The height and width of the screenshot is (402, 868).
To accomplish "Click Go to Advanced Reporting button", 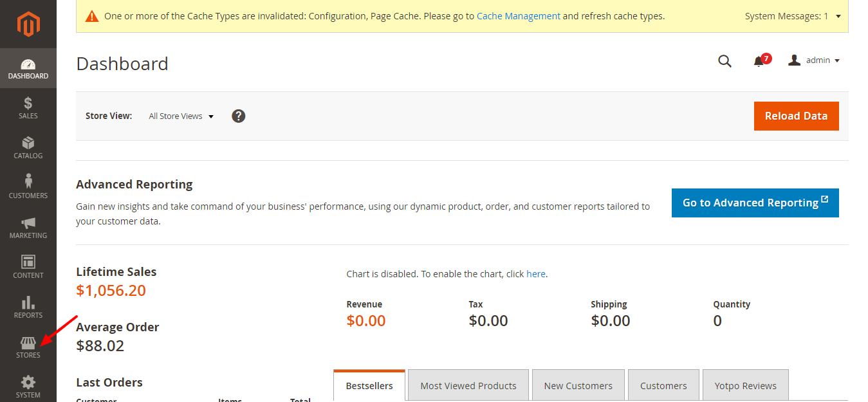I will (755, 203).
